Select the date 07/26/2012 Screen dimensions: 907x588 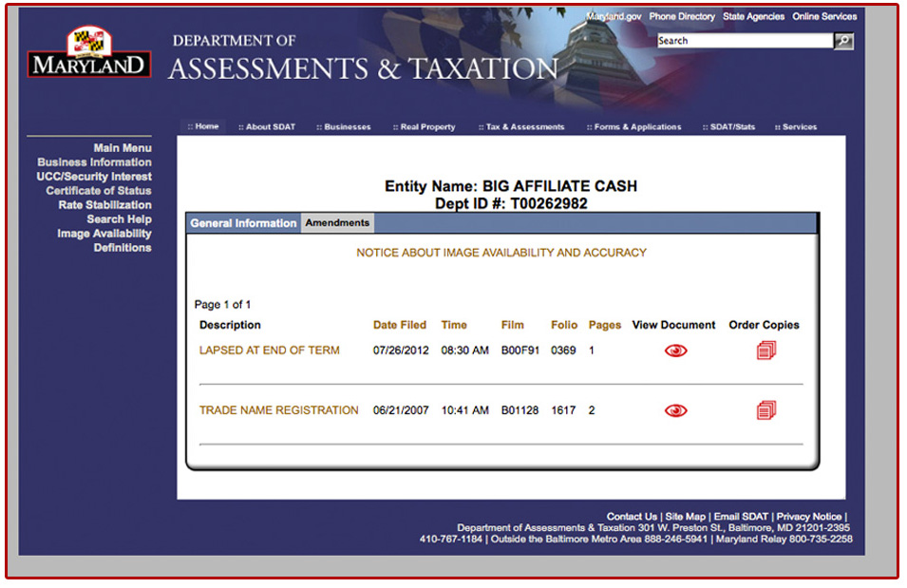click(400, 351)
